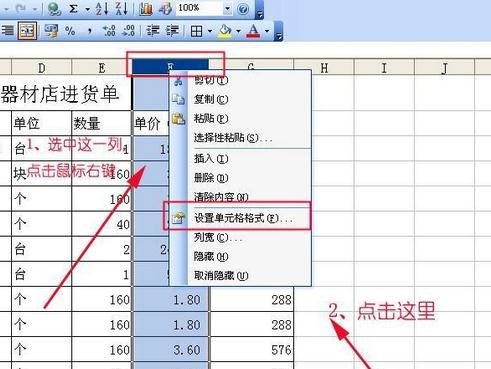This screenshot has height=369, width=491.
Task: Select the column E header
Action: tap(102, 68)
